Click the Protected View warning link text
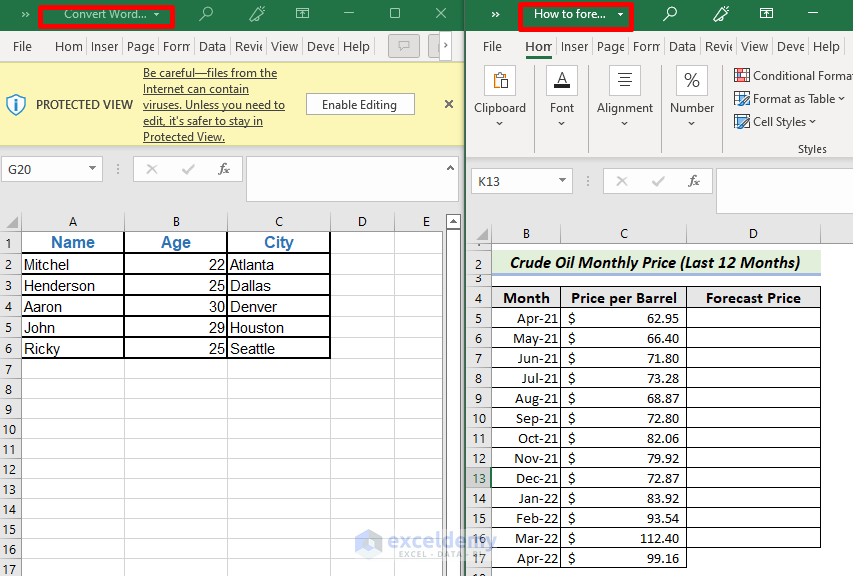853x576 pixels. 213,105
